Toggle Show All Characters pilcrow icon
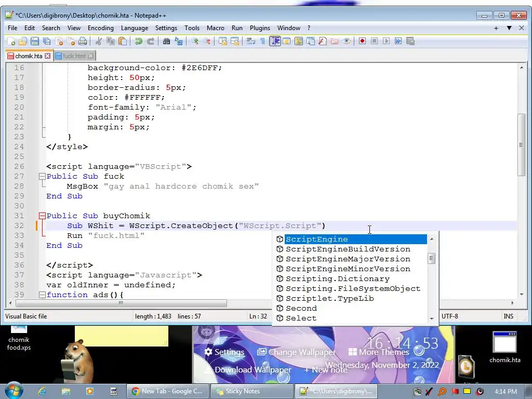The height and width of the screenshot is (399, 532). pyautogui.click(x=262, y=42)
